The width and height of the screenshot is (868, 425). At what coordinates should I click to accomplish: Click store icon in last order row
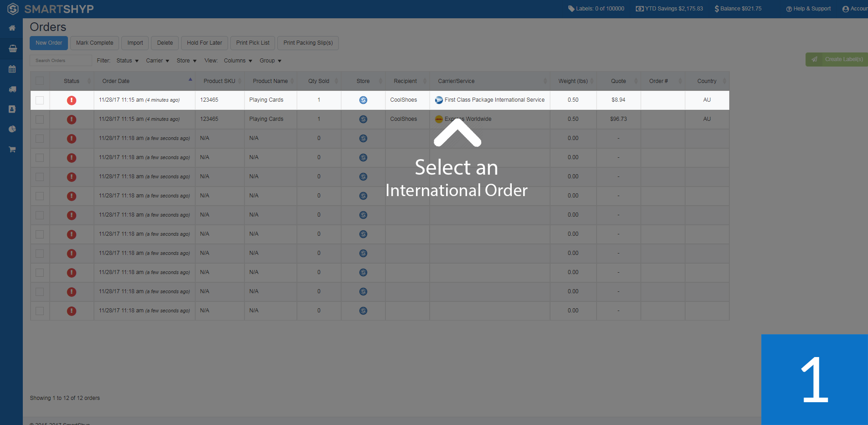(x=363, y=311)
